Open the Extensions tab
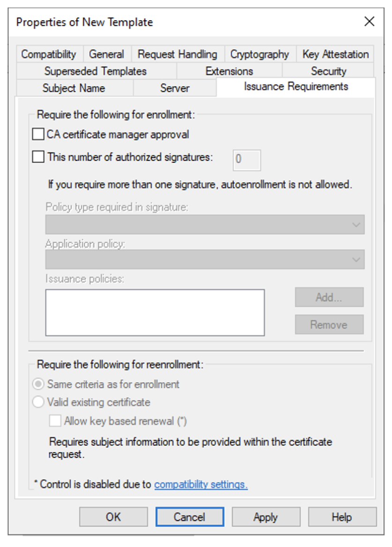 pyautogui.click(x=229, y=71)
